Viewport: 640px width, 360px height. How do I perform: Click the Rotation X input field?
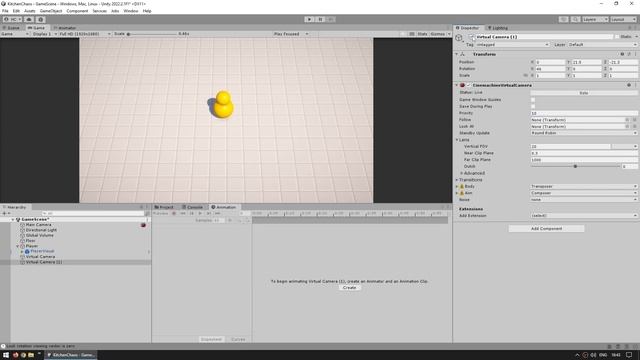[x=551, y=69]
